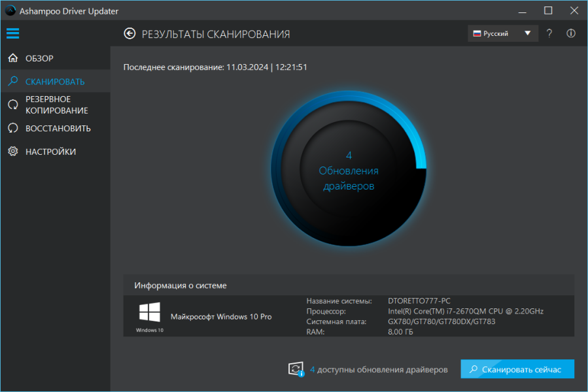This screenshot has width=588, height=392.
Task: Click the restore icon beside ВОССТАНОВИТЬ
Action: pyautogui.click(x=13, y=128)
